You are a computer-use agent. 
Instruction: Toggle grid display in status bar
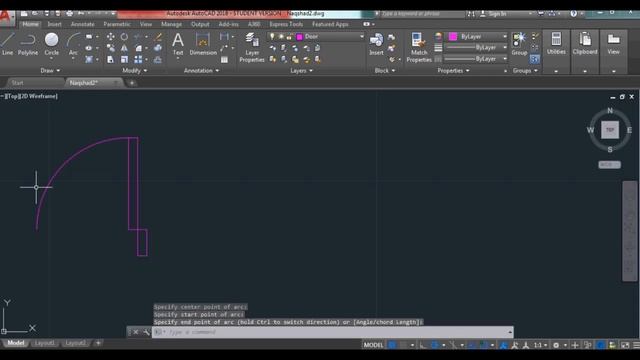(x=392, y=345)
